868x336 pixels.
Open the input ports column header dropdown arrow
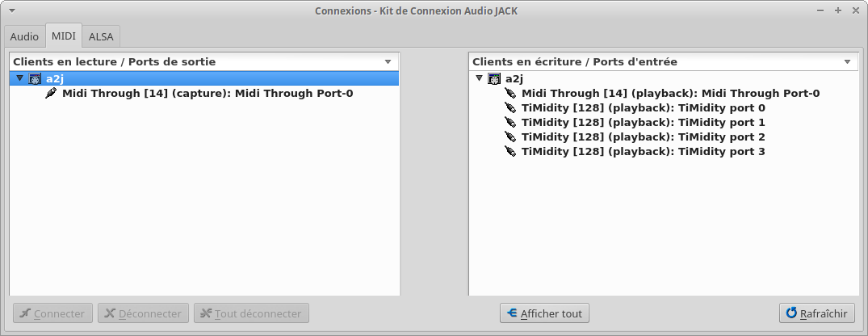(848, 61)
